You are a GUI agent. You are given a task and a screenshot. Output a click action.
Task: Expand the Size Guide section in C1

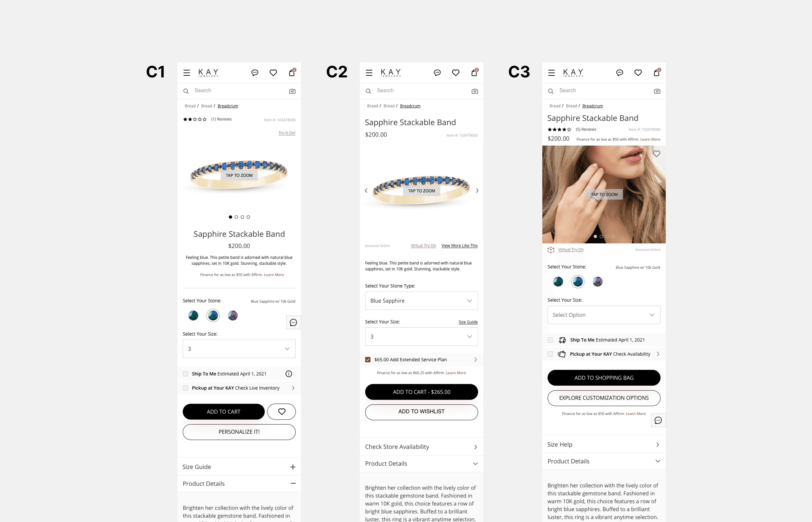click(x=239, y=467)
